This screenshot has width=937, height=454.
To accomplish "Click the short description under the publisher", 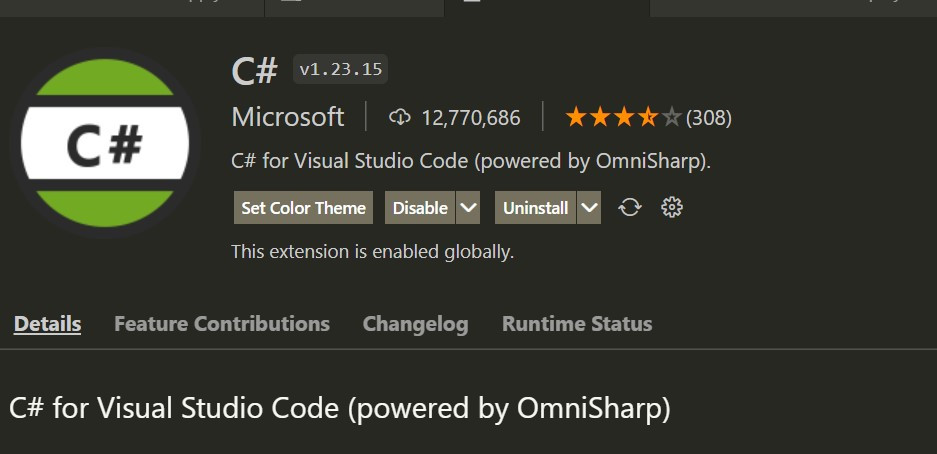I will tap(471, 161).
